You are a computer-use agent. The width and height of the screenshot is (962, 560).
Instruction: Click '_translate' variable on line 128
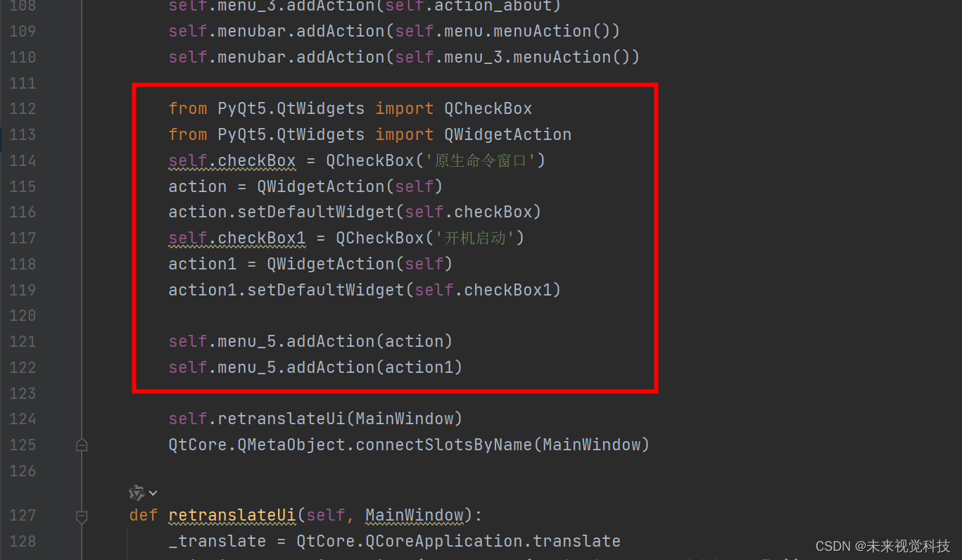(217, 541)
